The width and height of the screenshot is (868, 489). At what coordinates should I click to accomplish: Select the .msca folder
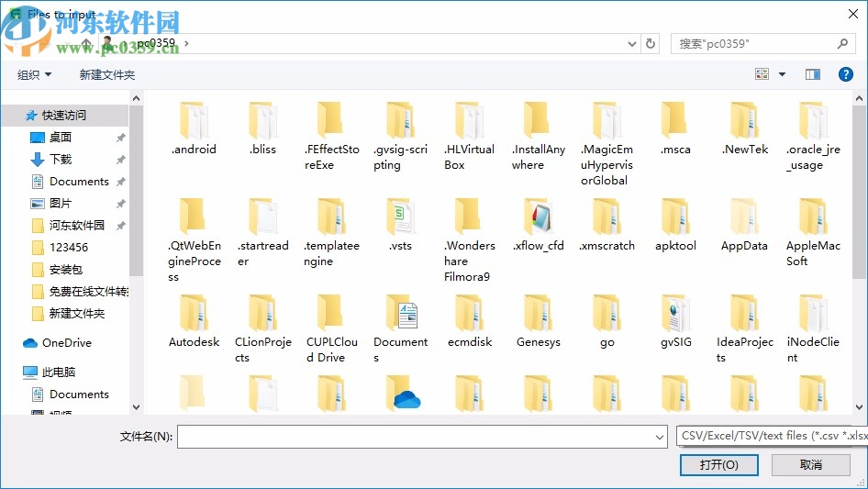(675, 128)
